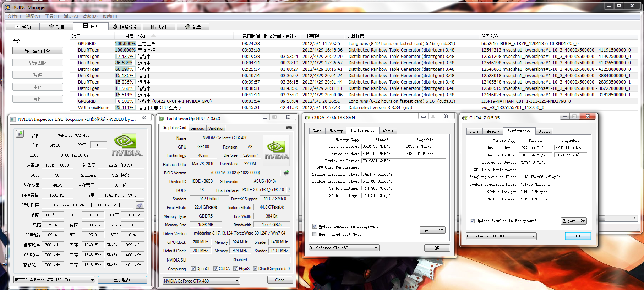Open the 高级(D) menu
Image resolution: width=644 pixels, height=290 pixels.
90,16
